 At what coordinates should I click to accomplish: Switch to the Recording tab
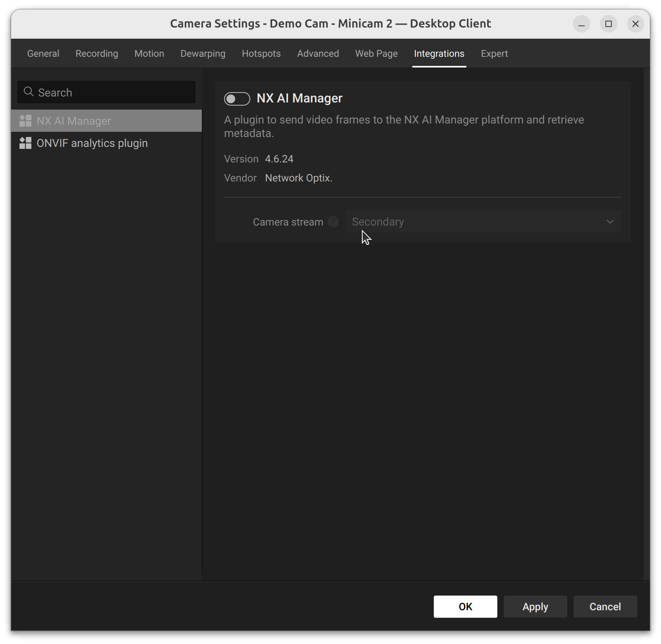click(97, 54)
